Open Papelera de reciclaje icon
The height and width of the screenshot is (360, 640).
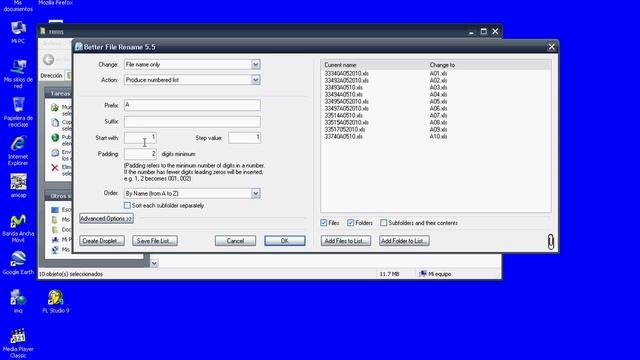(x=18, y=112)
